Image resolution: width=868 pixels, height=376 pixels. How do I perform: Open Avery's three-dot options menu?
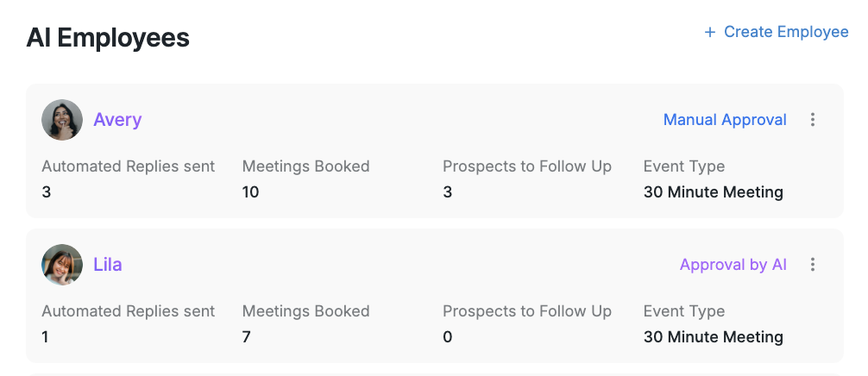pos(812,120)
